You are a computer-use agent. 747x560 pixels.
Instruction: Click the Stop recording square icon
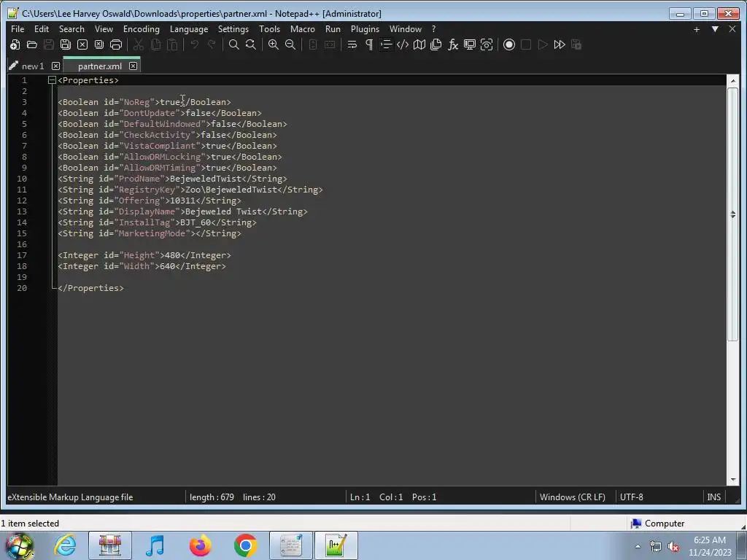pyautogui.click(x=526, y=44)
